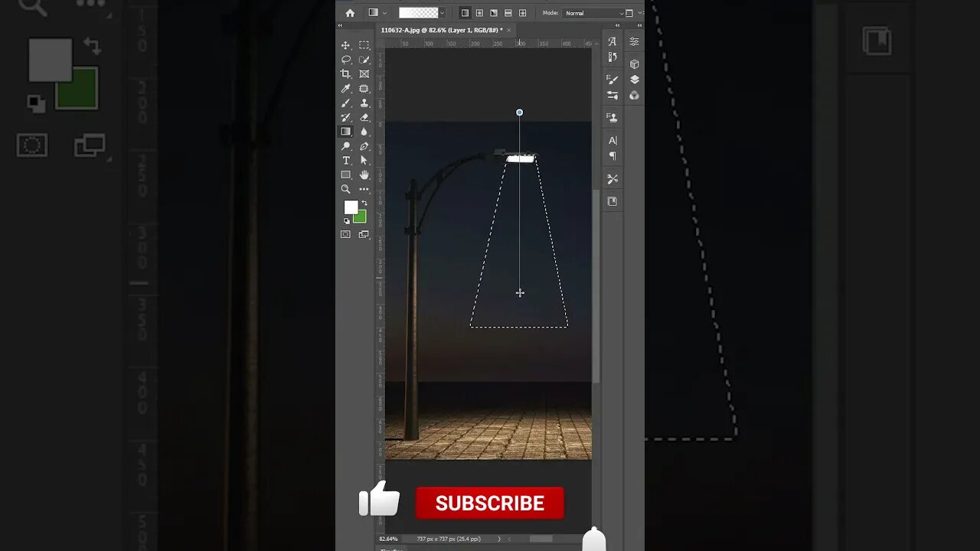The image size is (980, 551).
Task: Select the History Brush tool
Action: click(x=345, y=117)
